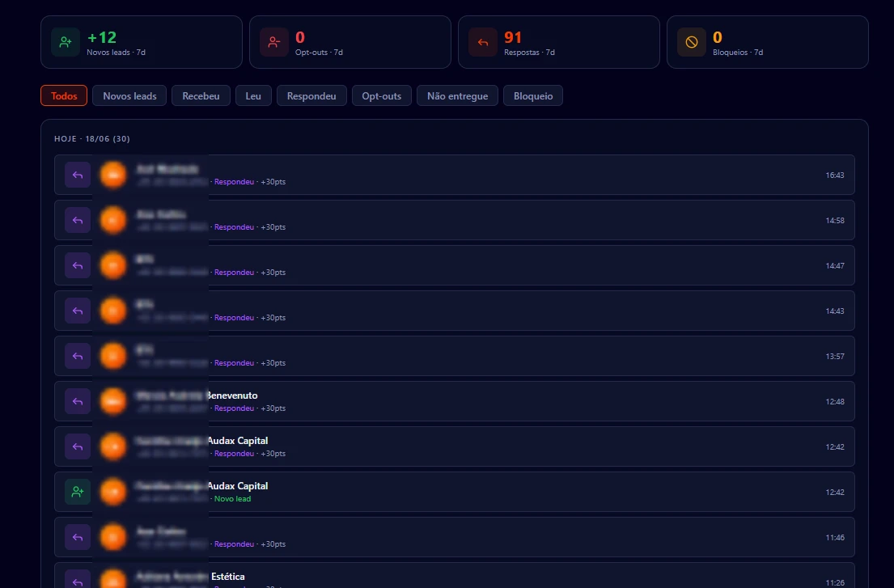
Task: Click the green new-lead icon on Audax Capital row
Action: pos(78,492)
